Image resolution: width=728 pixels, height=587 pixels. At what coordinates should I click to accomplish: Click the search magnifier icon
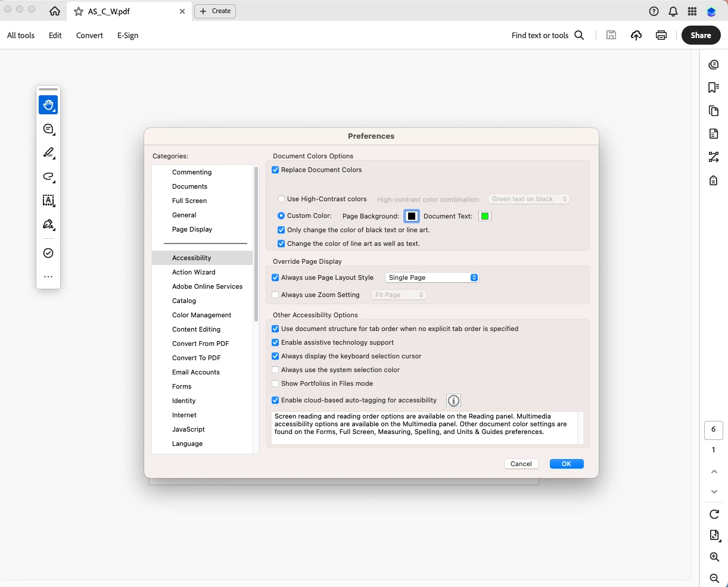click(579, 35)
